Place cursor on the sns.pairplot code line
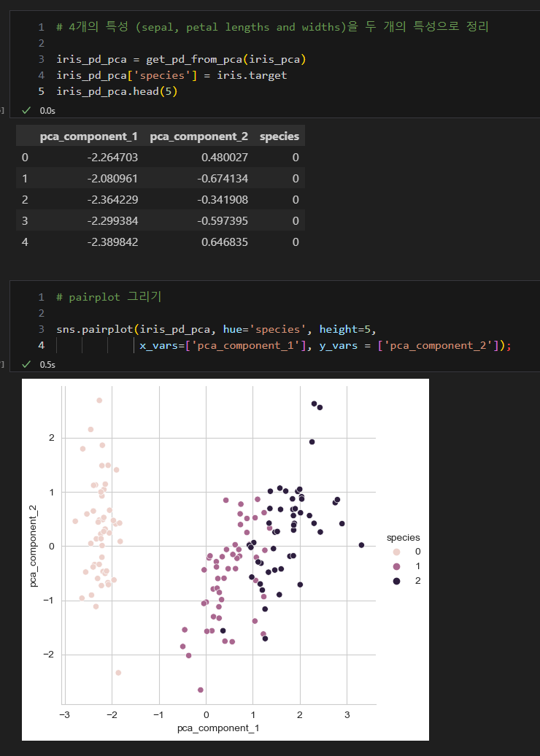540x756 pixels. click(x=216, y=329)
